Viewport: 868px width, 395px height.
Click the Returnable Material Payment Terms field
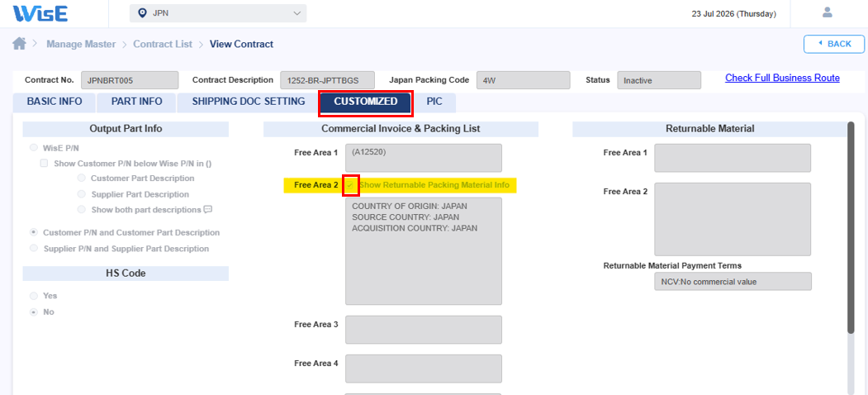(733, 282)
